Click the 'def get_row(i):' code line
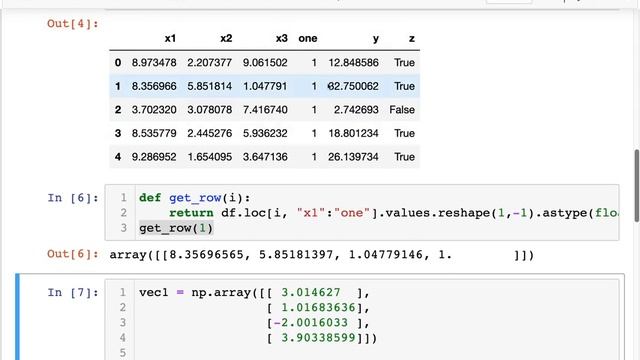The image size is (640, 360). click(x=194, y=198)
